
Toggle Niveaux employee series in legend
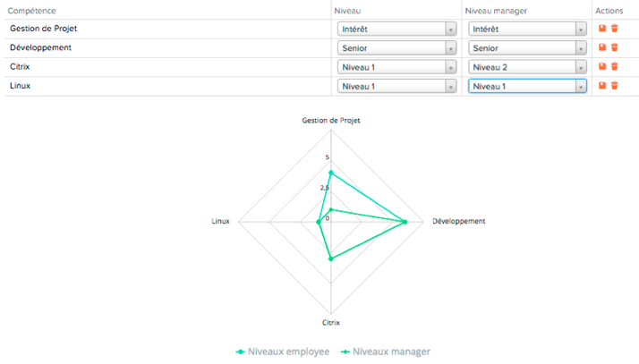[283, 351]
